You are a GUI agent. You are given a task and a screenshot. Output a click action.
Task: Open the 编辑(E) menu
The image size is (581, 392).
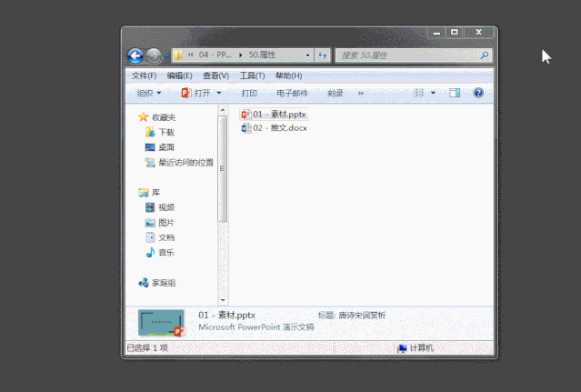tap(179, 75)
